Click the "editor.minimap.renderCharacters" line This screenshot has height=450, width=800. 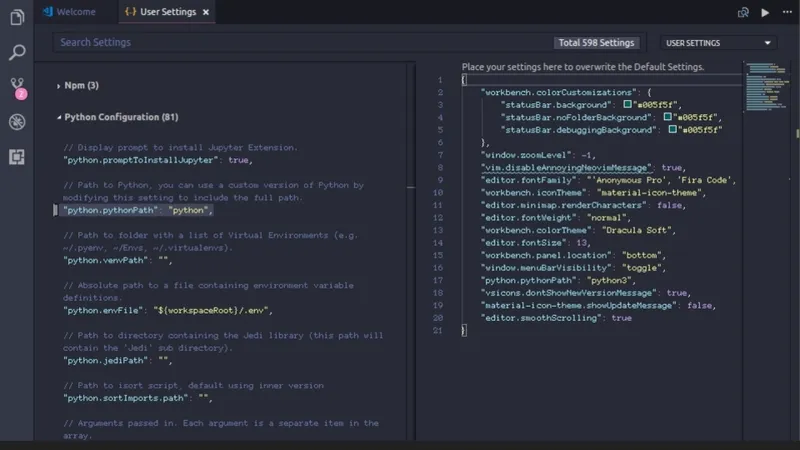(583, 205)
